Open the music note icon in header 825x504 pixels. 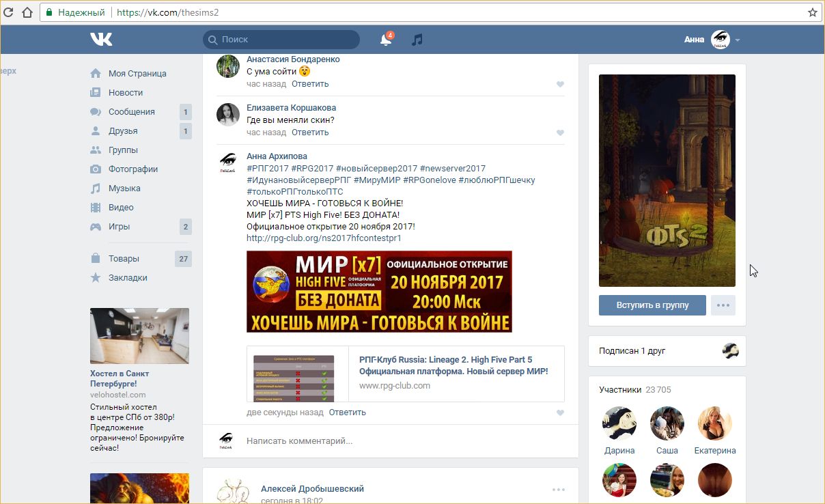417,40
